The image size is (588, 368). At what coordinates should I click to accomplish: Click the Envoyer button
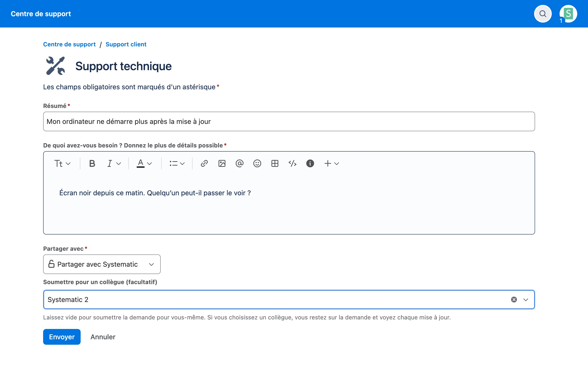tap(62, 337)
